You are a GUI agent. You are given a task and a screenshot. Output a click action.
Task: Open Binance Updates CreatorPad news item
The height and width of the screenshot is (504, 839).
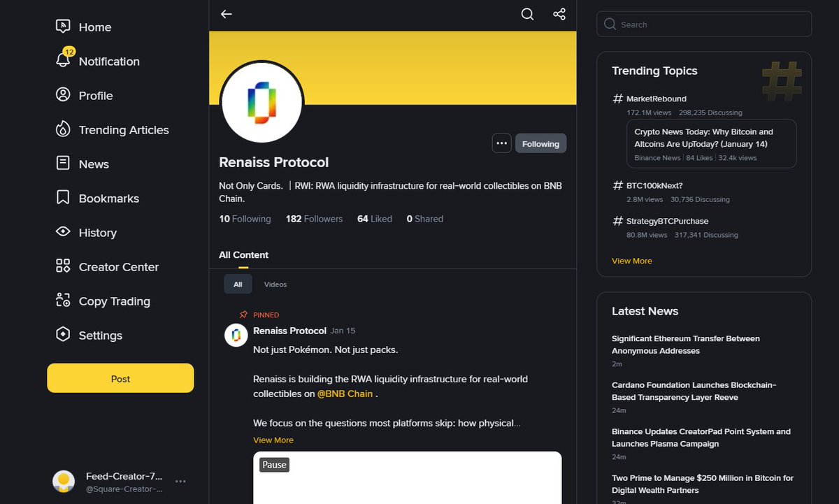(701, 438)
